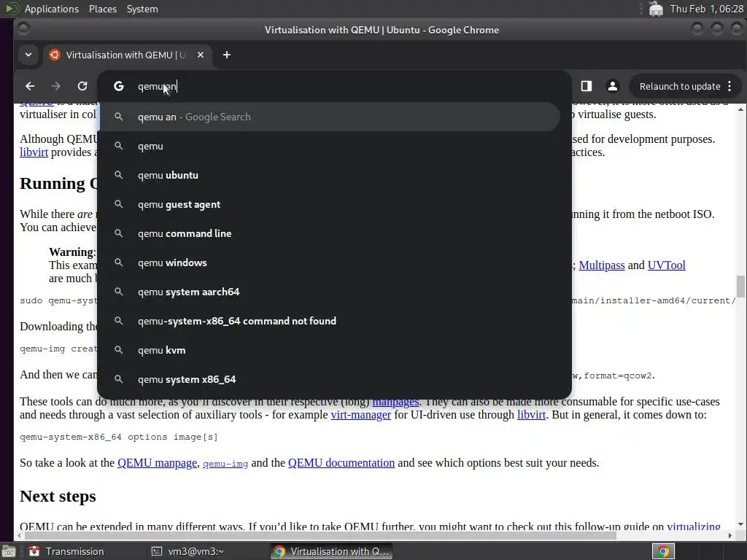Close the Virtualisation with QEMU tab
Screen dimensions: 747x560
(201, 55)
